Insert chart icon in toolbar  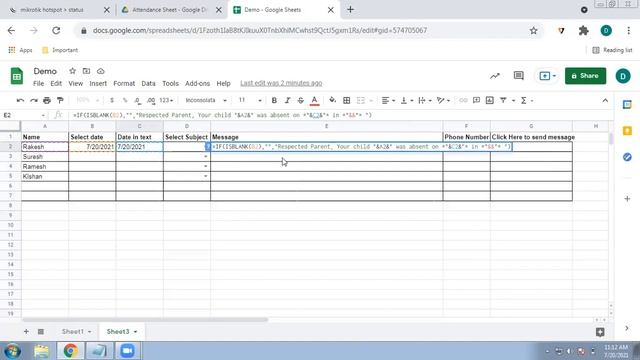coord(490,100)
